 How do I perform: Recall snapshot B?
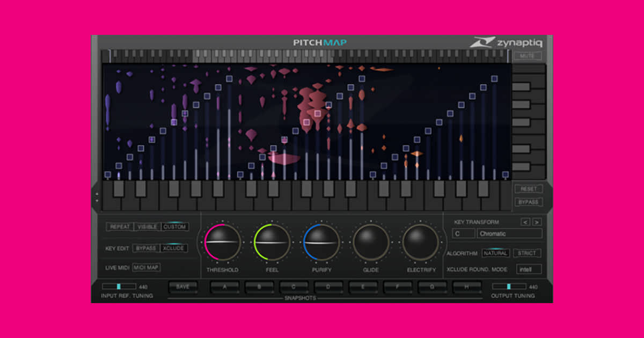pos(259,287)
